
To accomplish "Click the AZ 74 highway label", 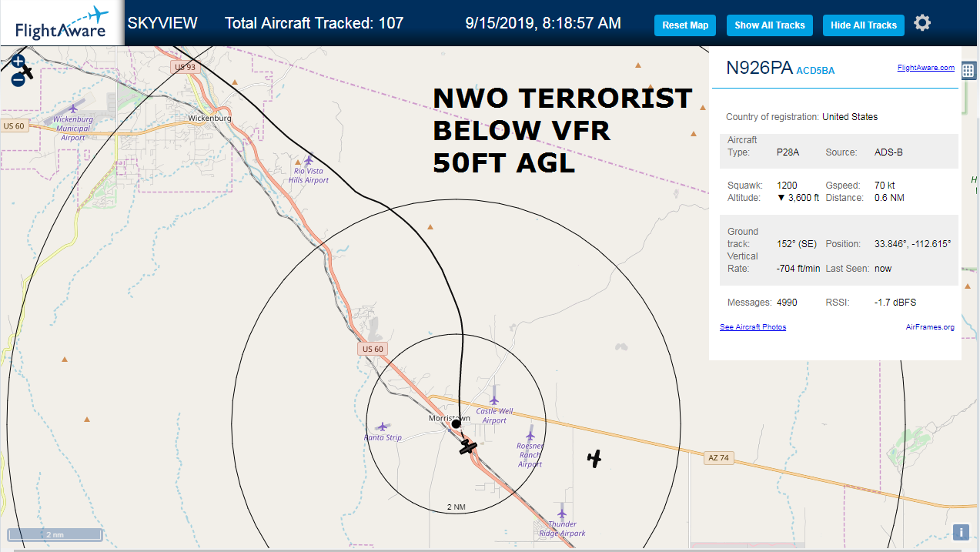I will (x=717, y=458).
